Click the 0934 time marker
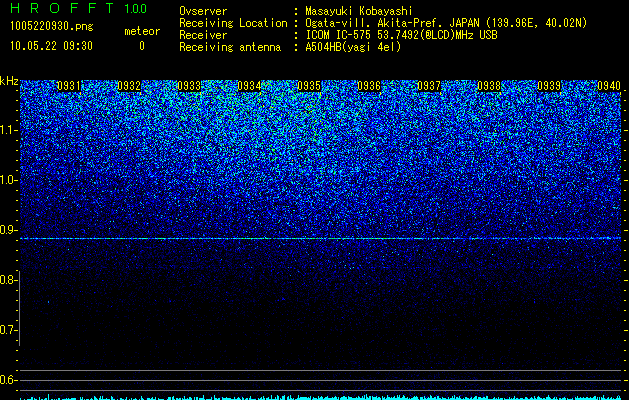 click(249, 86)
